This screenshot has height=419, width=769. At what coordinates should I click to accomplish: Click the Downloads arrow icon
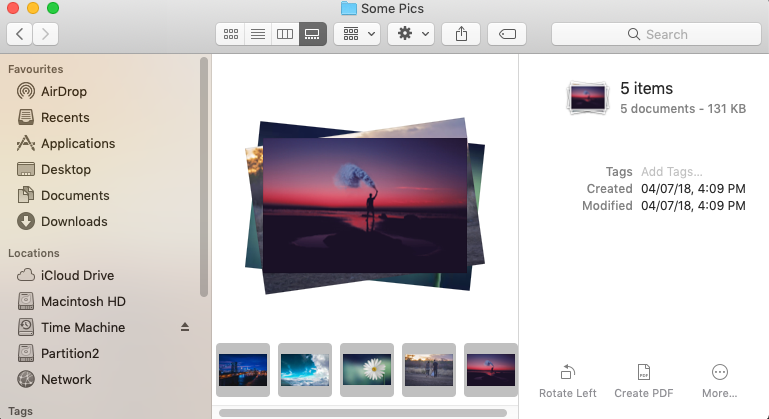(26, 221)
